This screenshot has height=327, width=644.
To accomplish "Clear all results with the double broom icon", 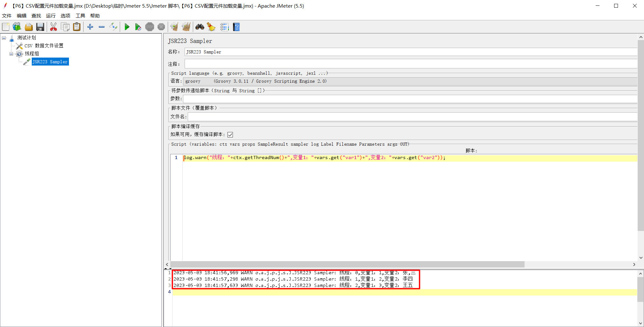I will [x=186, y=27].
